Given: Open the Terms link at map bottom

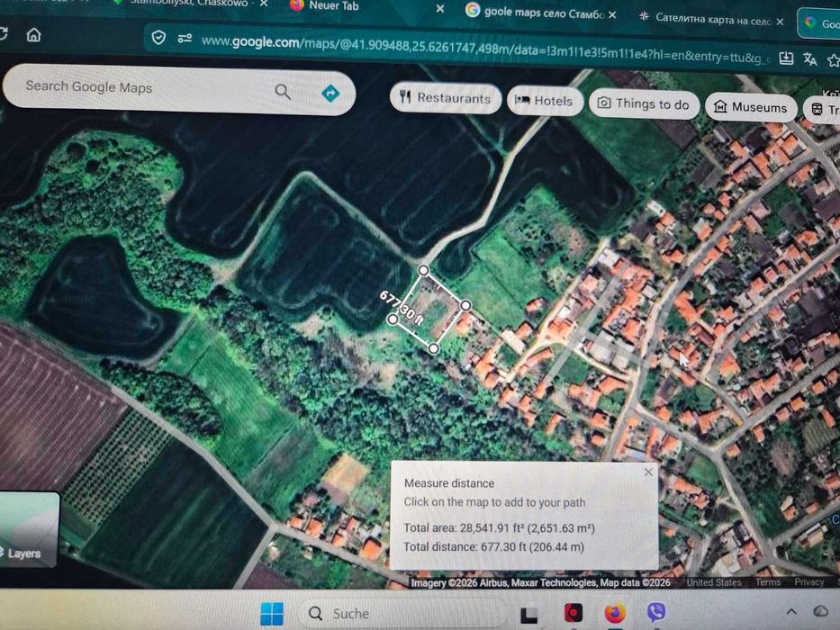Looking at the screenshot, I should 768,582.
